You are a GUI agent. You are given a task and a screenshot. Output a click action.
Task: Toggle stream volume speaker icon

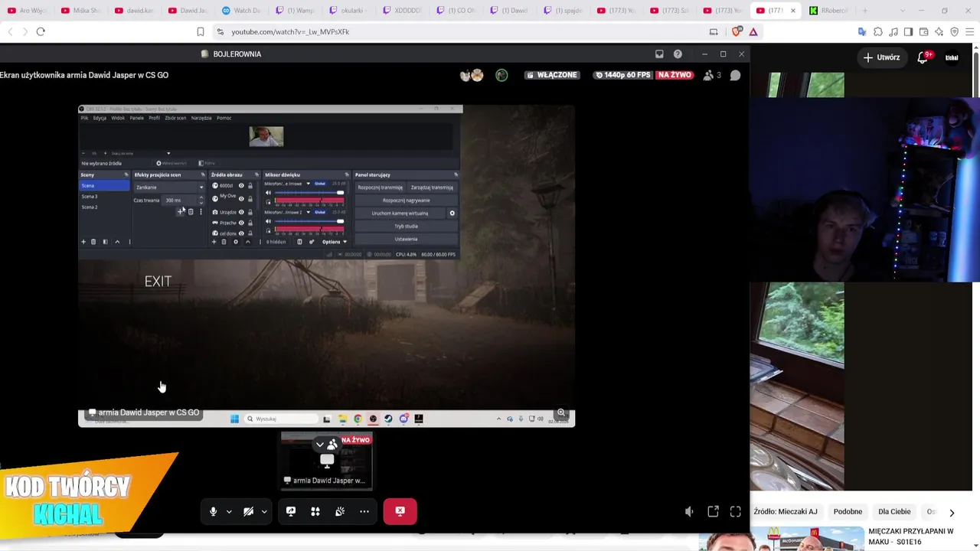click(x=689, y=512)
